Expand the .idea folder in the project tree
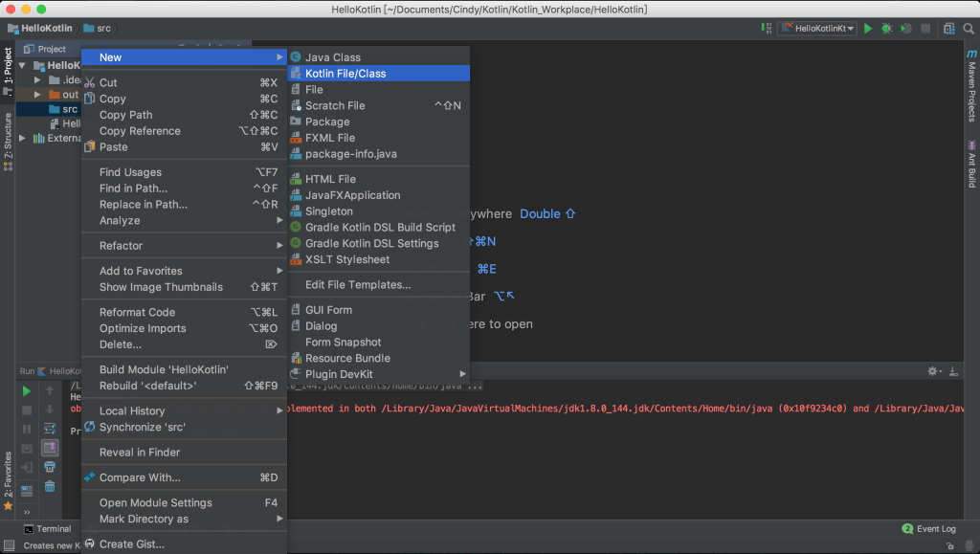This screenshot has width=980, height=554. tap(37, 80)
